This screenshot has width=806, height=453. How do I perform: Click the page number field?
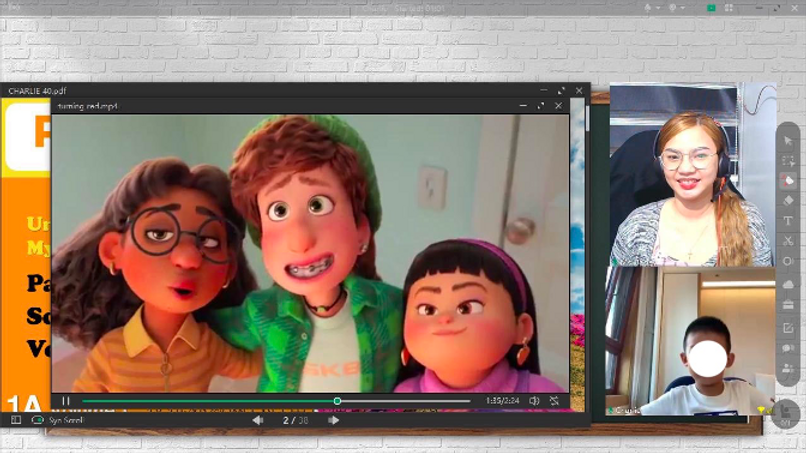click(x=286, y=421)
